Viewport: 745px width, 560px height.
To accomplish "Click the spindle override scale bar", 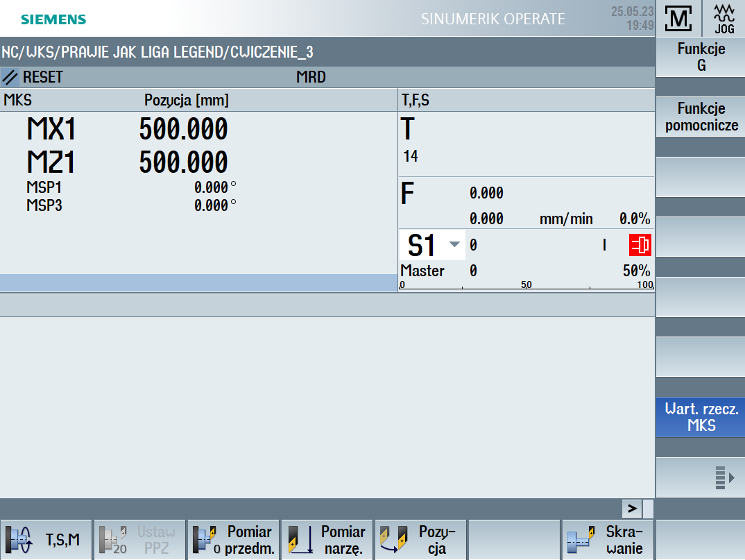I will coord(526,285).
